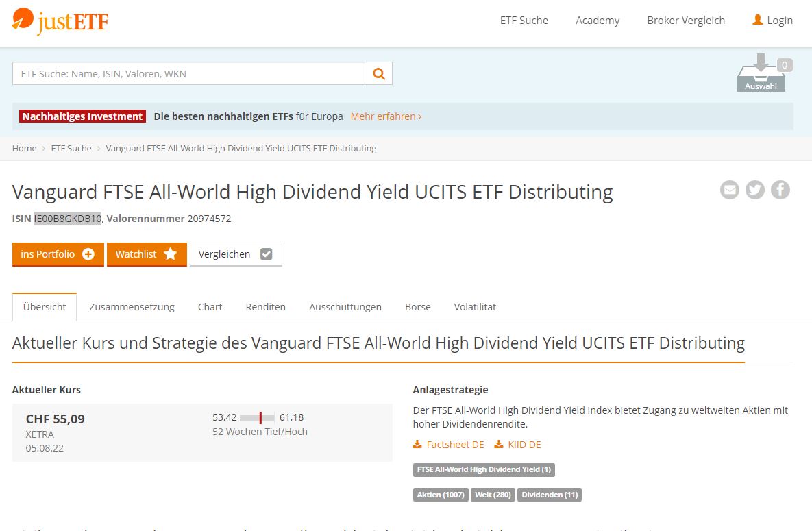Click the plus icon on ins Portfolio
812x531 pixels.
tap(88, 254)
